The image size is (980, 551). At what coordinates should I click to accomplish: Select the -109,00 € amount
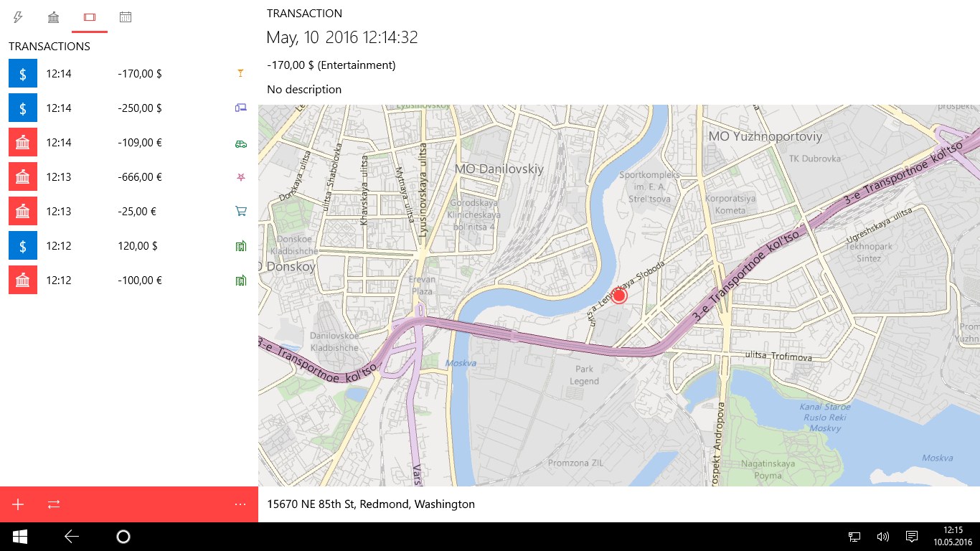point(140,142)
